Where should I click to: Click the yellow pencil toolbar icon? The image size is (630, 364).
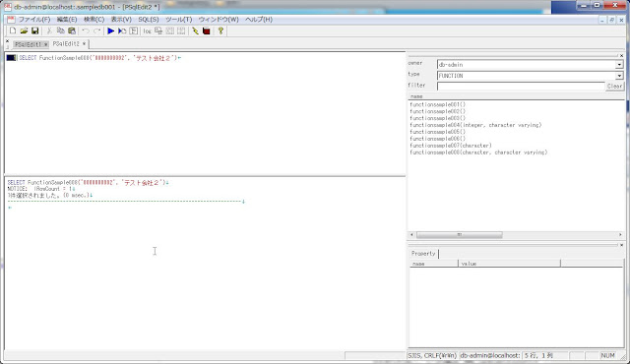(x=195, y=30)
